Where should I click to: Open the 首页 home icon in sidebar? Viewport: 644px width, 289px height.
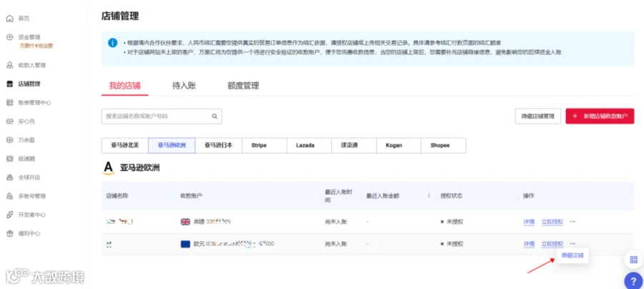pyautogui.click(x=10, y=19)
